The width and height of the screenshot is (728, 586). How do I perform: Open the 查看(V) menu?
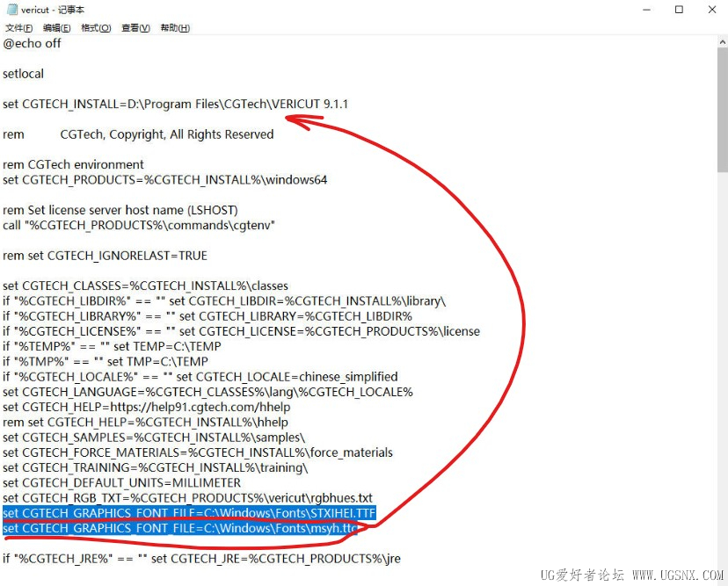tap(135, 28)
